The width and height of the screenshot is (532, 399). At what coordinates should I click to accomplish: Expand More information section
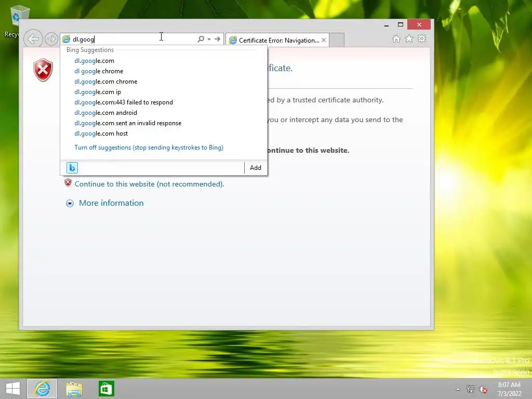70,203
